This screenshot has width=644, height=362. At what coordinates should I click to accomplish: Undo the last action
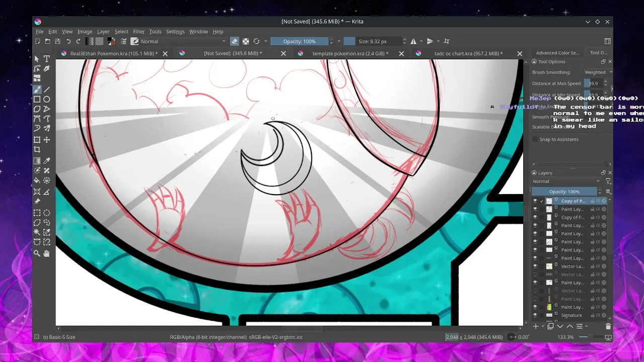click(x=68, y=41)
